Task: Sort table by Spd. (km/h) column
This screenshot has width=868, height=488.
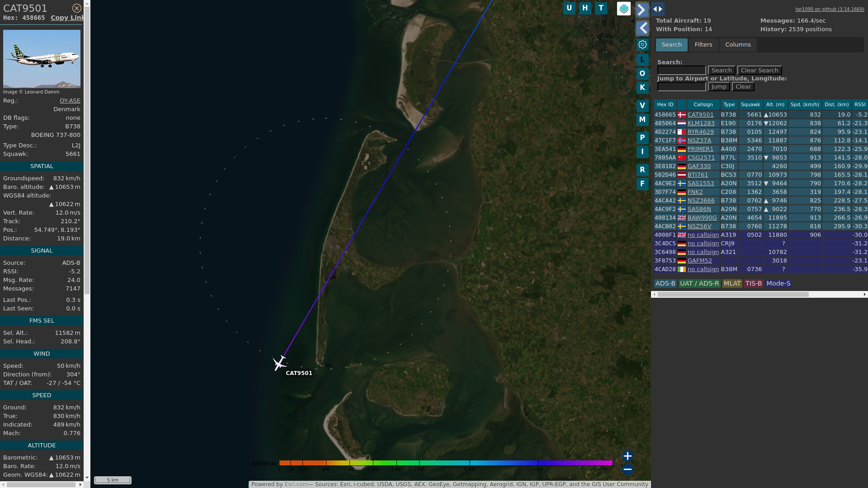Action: 805,104
